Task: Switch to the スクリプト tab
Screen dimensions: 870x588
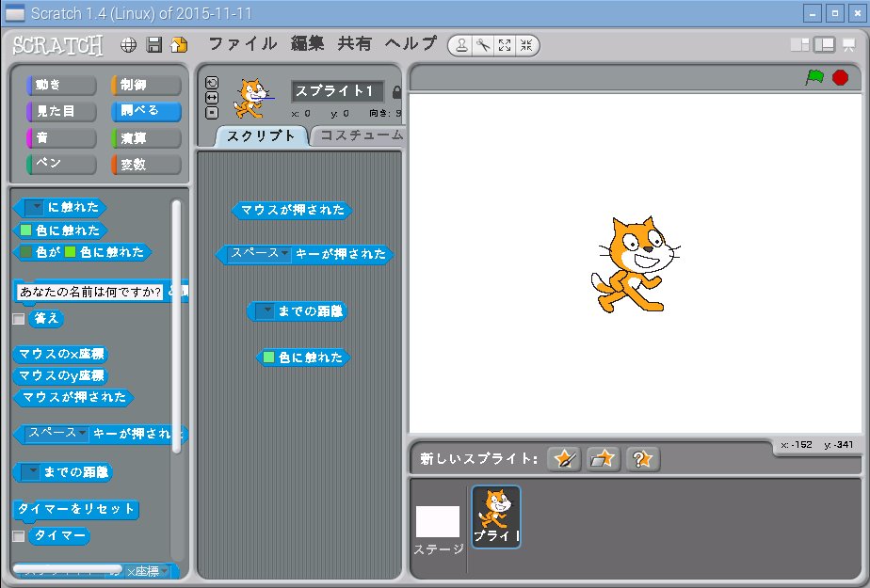Action: click(x=261, y=136)
